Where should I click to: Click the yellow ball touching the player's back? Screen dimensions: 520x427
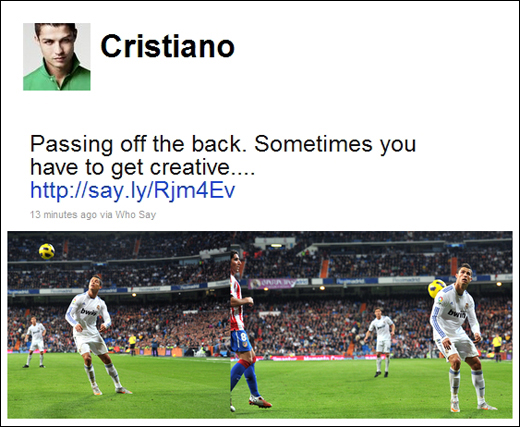click(436, 289)
